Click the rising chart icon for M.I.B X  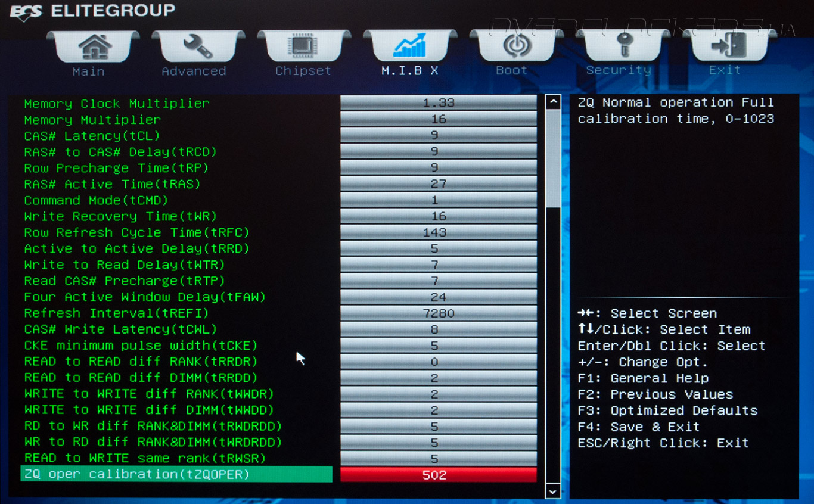pos(409,46)
